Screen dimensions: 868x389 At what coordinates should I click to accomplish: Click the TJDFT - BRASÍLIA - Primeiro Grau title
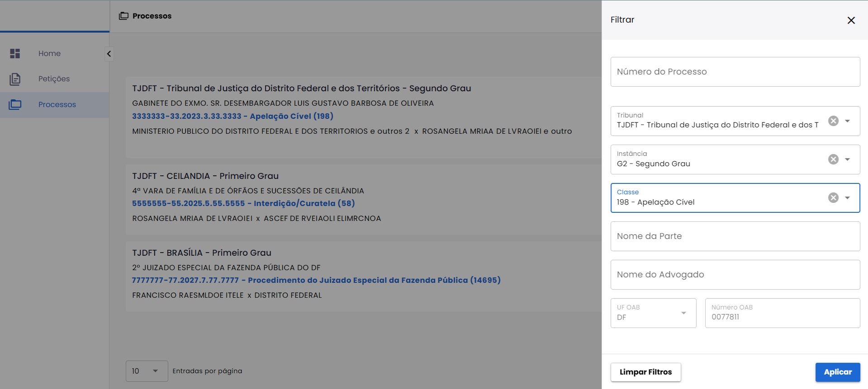pos(202,253)
